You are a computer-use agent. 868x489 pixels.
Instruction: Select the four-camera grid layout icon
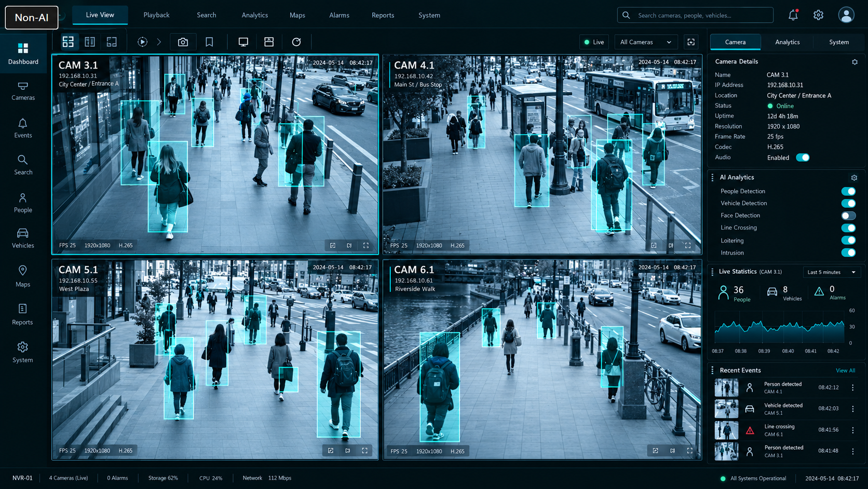pos(68,42)
